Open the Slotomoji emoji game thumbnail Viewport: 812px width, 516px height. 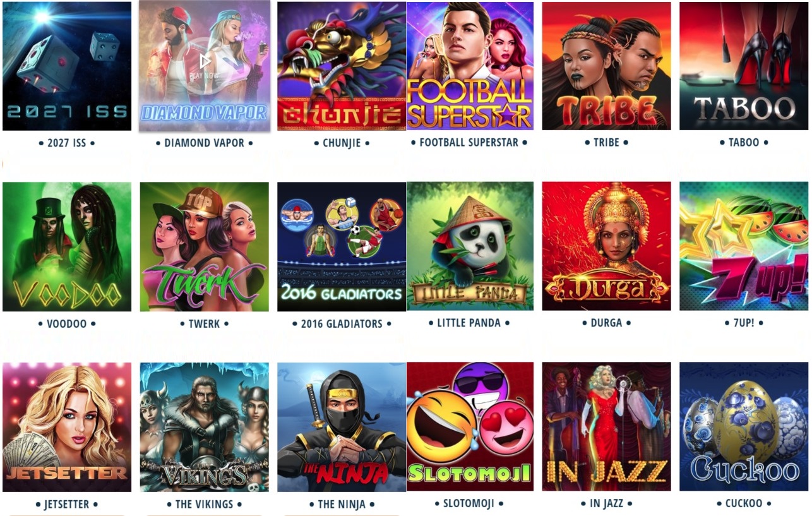coord(470,426)
